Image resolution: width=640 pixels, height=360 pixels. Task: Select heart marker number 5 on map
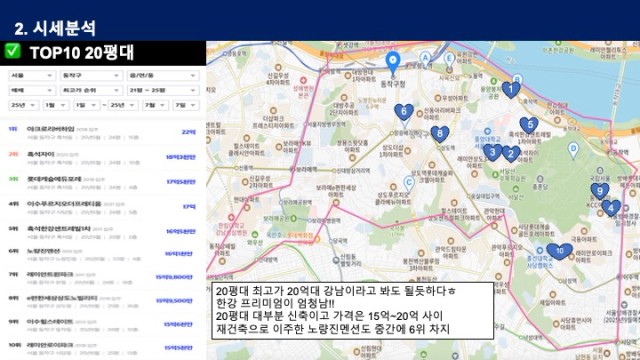[x=529, y=125]
